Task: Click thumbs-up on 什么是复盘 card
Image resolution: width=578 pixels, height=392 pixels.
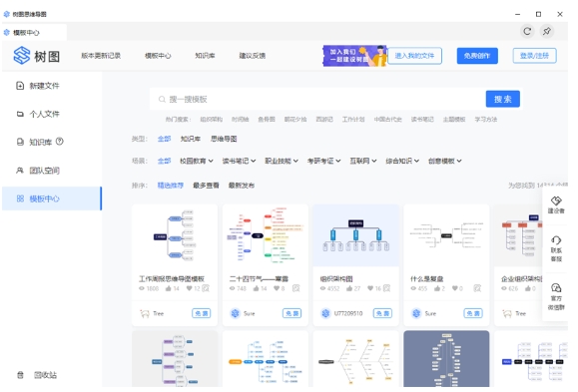Action: click(437, 288)
